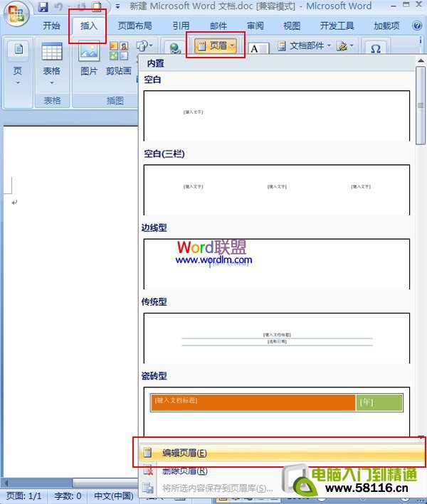
Task: Insert a picture via 图片 icon
Action: [x=89, y=59]
